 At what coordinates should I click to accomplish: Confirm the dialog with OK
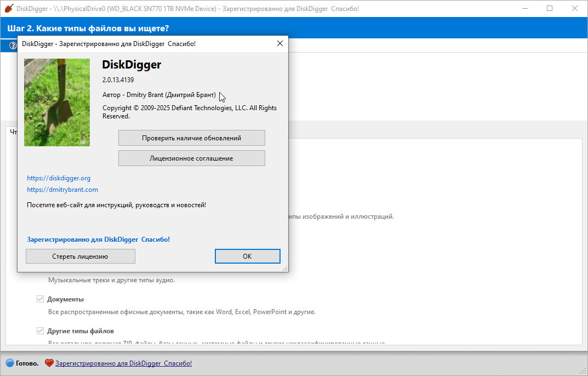(247, 256)
